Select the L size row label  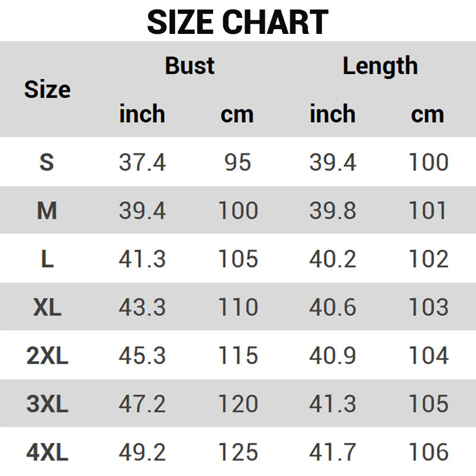pyautogui.click(x=47, y=259)
